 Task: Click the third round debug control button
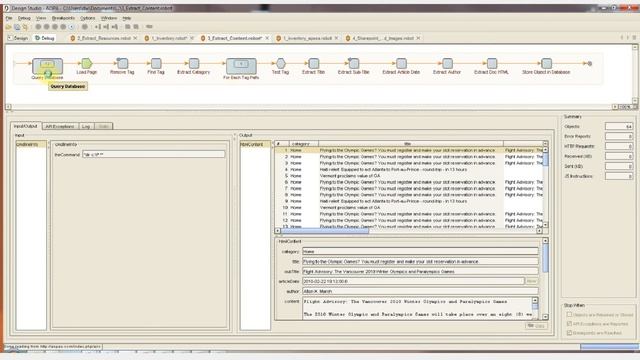(55, 27)
